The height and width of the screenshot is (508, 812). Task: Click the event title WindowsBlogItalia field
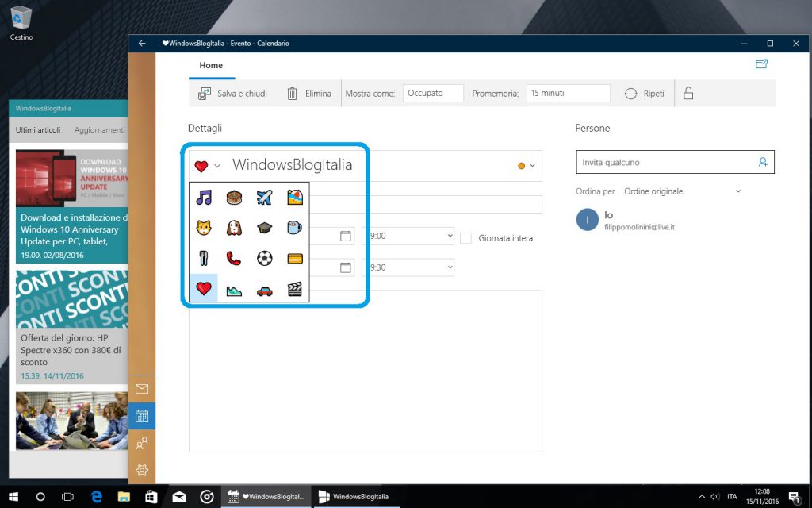(292, 165)
